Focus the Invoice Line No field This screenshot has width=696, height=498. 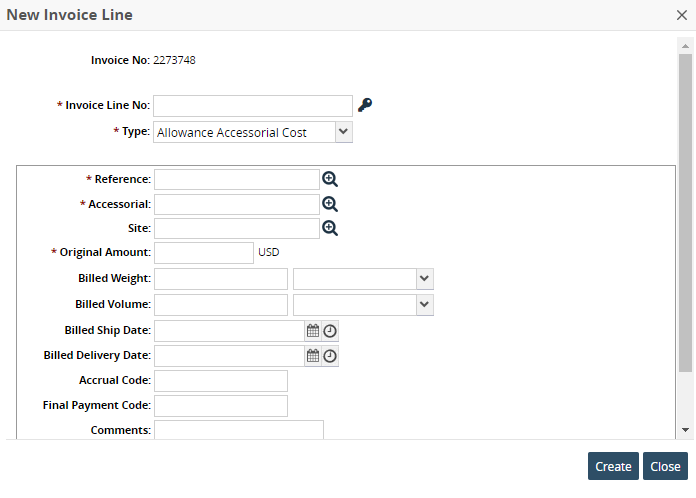[x=252, y=105]
